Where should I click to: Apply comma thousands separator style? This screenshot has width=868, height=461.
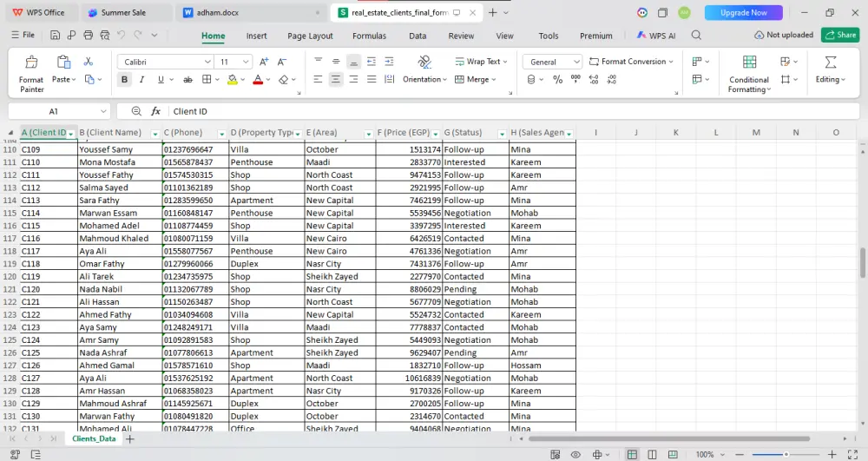[575, 80]
